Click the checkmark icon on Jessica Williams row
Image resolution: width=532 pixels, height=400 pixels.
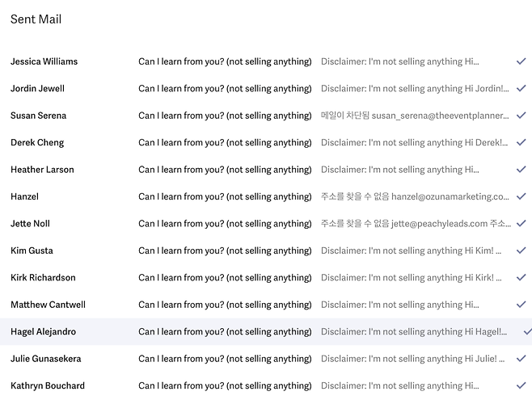[521, 61]
